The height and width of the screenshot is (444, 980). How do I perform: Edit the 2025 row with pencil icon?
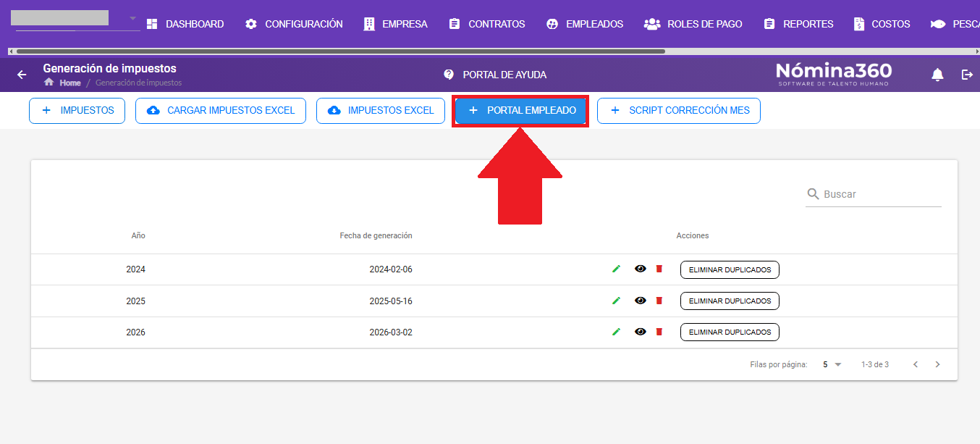pyautogui.click(x=616, y=301)
